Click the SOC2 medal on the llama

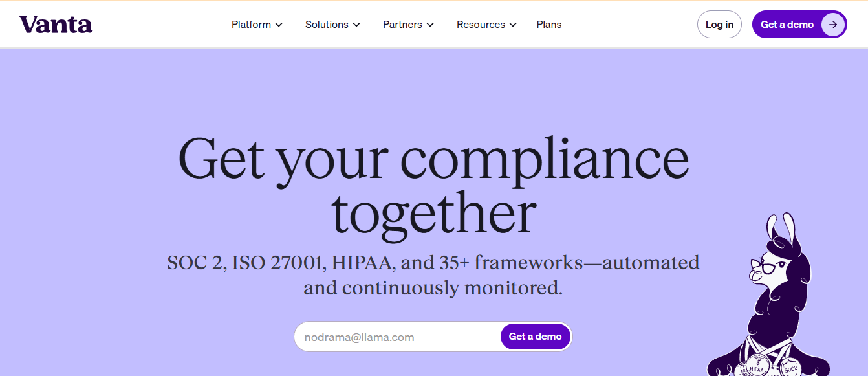[789, 366]
